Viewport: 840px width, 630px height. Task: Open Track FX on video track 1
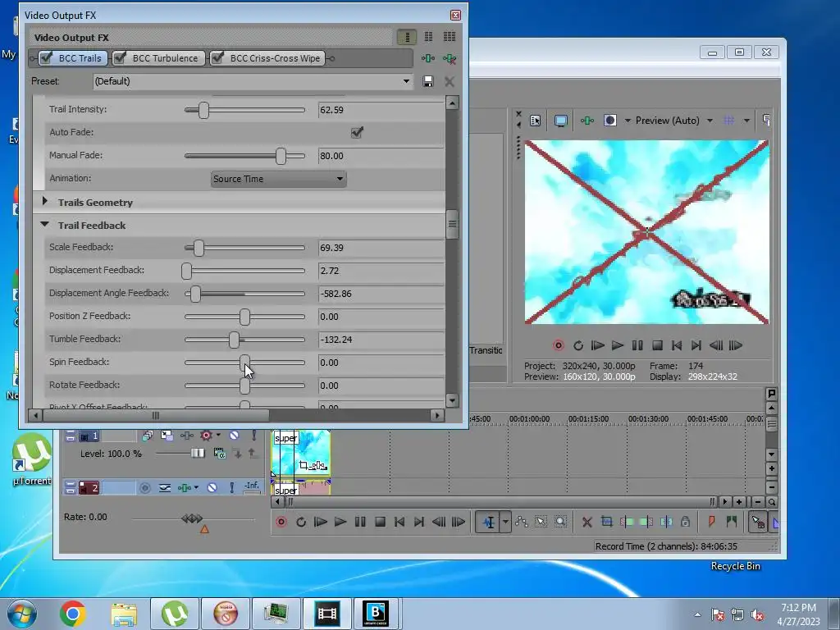(186, 435)
